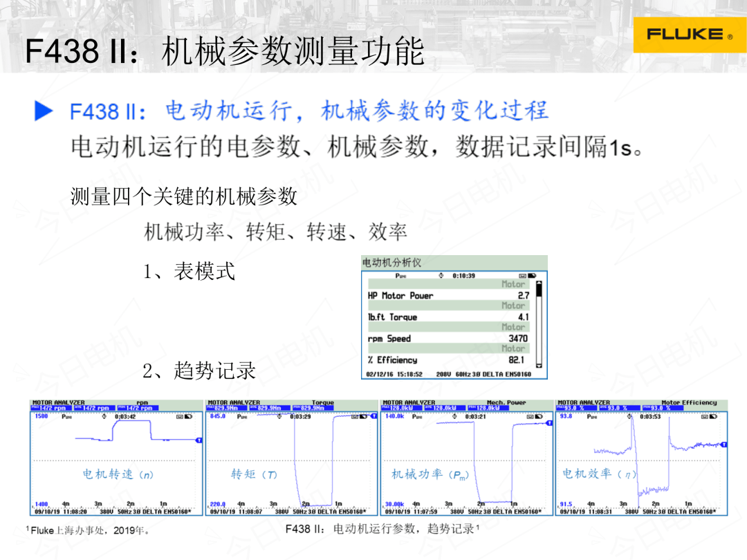This screenshot has height=560, width=747.
Task: Click the battery icon in the Motor Efficiency trend screen
Action: (713, 416)
